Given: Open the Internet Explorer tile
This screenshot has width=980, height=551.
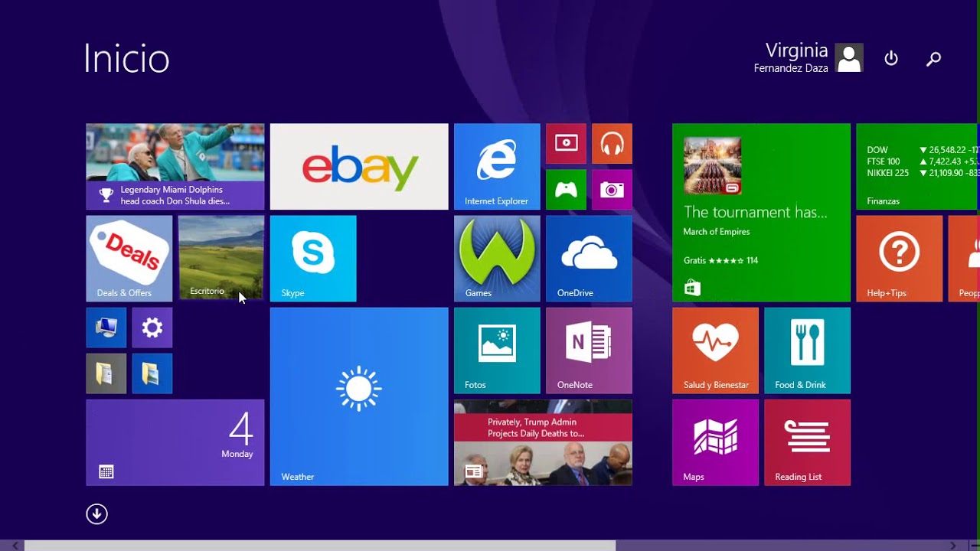Looking at the screenshot, I should [497, 167].
